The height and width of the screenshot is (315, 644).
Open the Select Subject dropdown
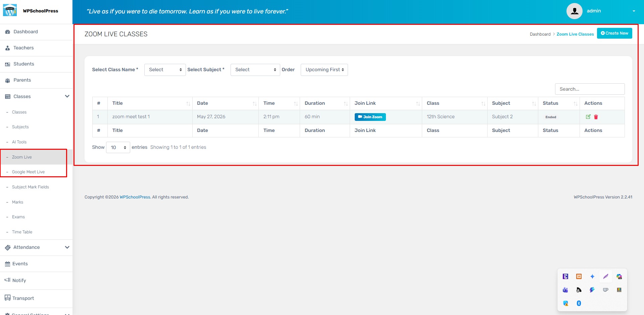click(x=255, y=70)
